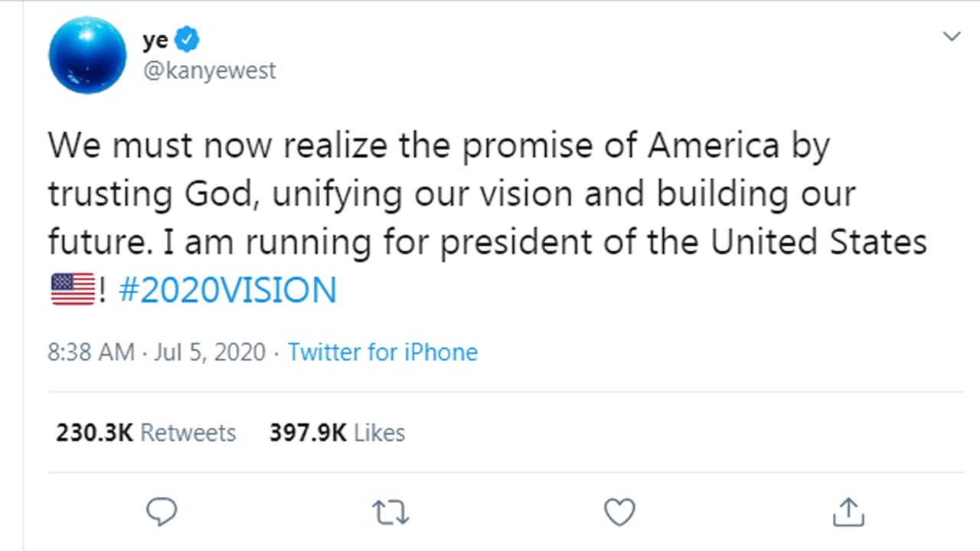
Task: Open the share tweet upload icon
Action: click(848, 512)
